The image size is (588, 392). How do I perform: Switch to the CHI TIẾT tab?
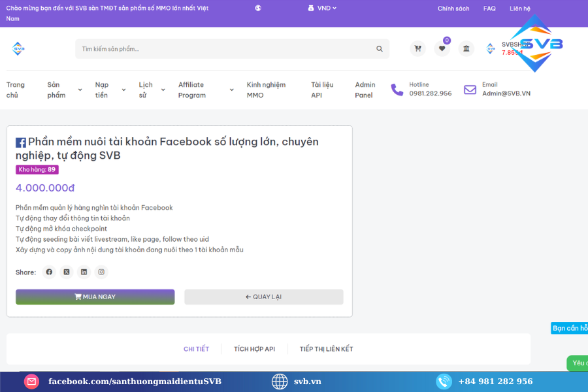tap(196, 349)
